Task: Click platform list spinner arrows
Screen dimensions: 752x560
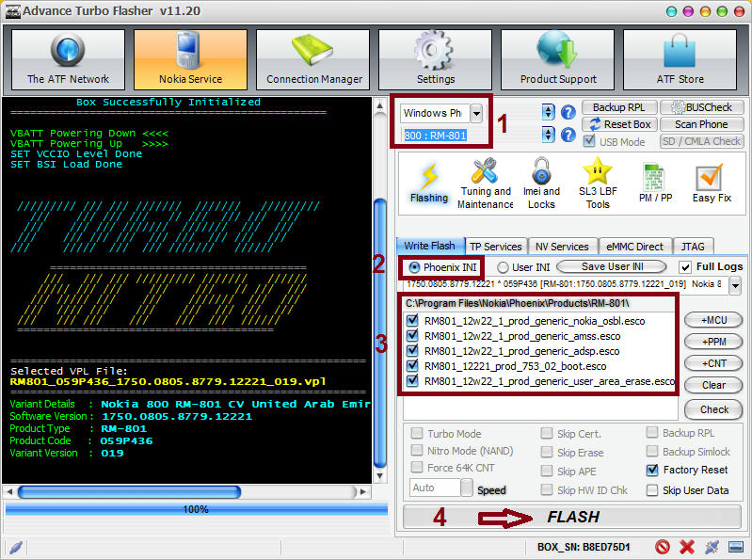Action: [x=548, y=113]
